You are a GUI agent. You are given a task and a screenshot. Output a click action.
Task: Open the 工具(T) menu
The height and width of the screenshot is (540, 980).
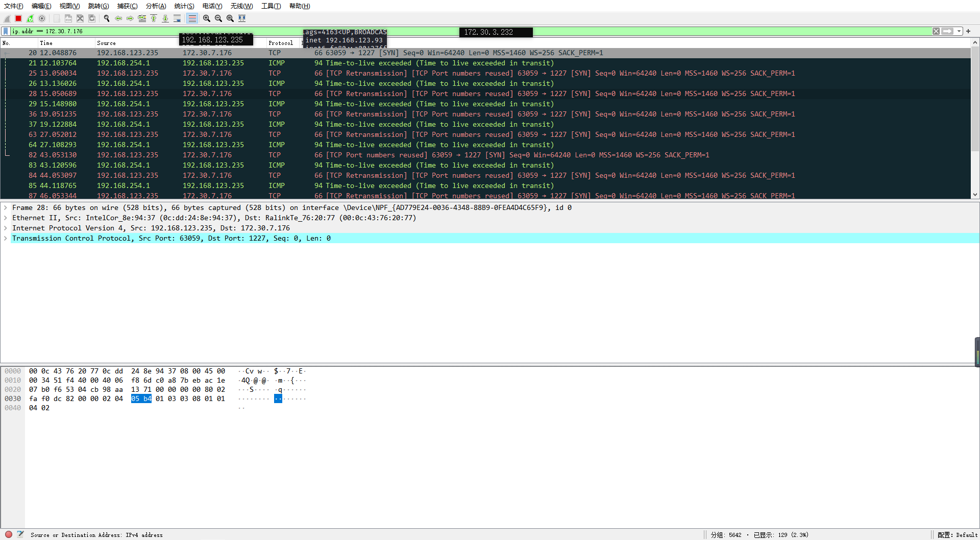click(271, 6)
